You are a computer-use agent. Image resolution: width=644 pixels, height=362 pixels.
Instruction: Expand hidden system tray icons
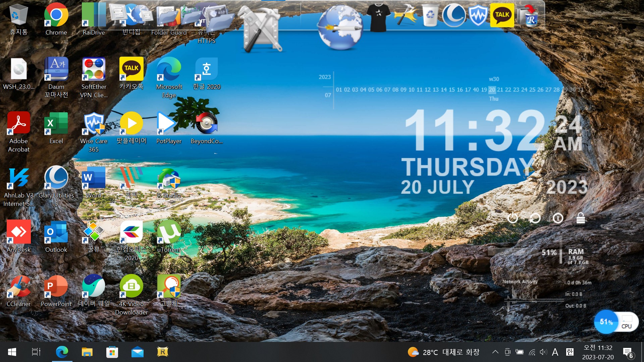495,352
